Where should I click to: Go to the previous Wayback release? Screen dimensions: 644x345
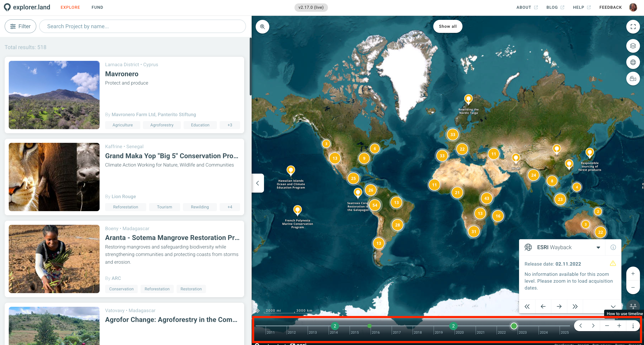click(543, 306)
